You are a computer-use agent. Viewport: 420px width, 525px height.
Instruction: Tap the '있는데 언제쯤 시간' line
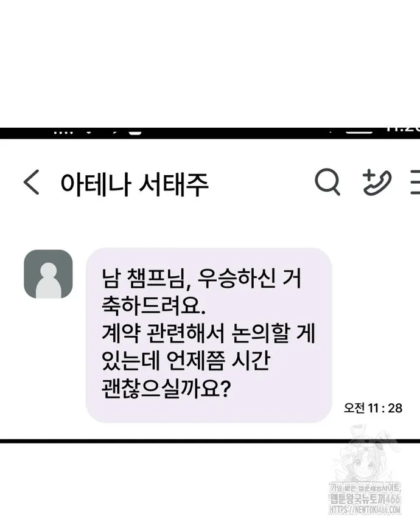tap(186, 361)
